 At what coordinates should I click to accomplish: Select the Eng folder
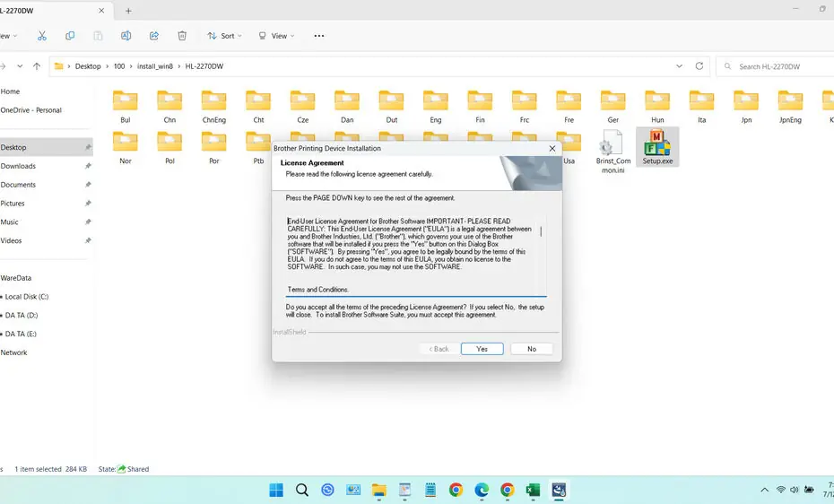[436, 107]
